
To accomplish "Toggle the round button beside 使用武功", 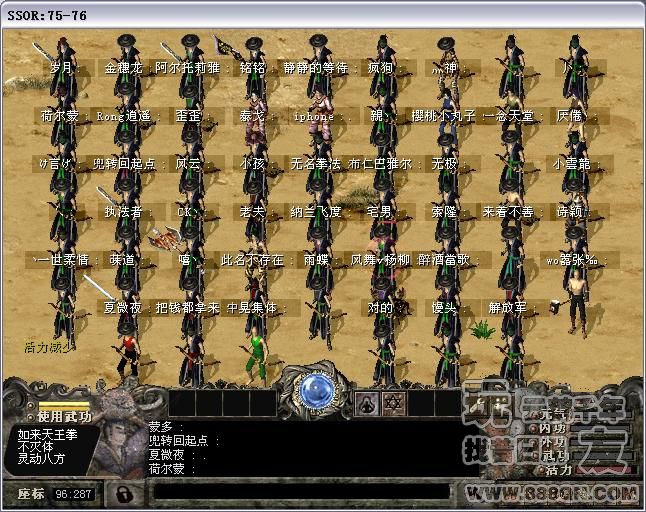I will 30,417.
